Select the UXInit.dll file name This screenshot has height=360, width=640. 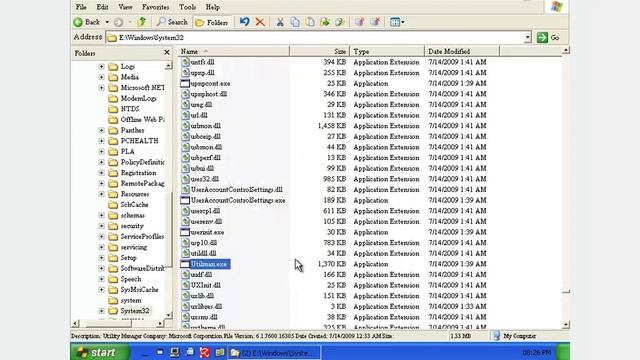206,285
